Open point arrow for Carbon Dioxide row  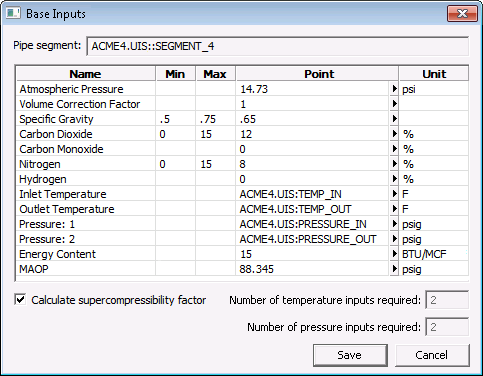coord(394,134)
